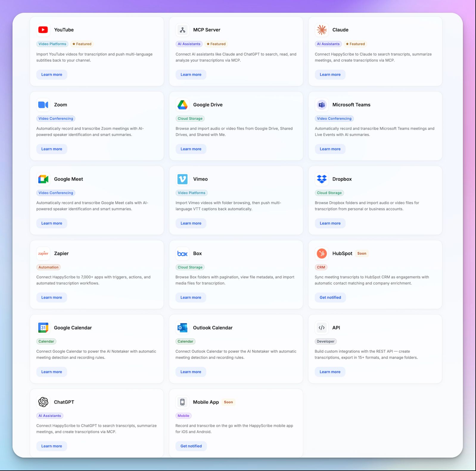Select AI Assistants tag on ChatGPT card
Screen dimensions: 476x471
(x=50, y=416)
